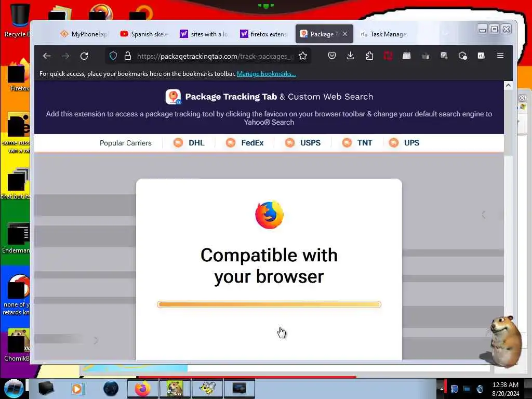Switch to the Task Manager tab
Image resolution: width=532 pixels, height=399 pixels.
[x=384, y=34]
